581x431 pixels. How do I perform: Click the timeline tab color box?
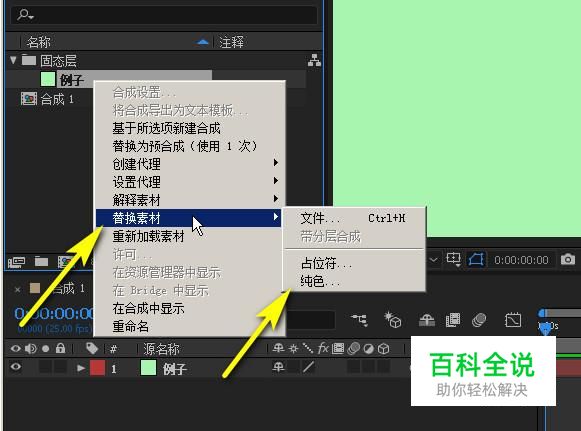pos(35,288)
